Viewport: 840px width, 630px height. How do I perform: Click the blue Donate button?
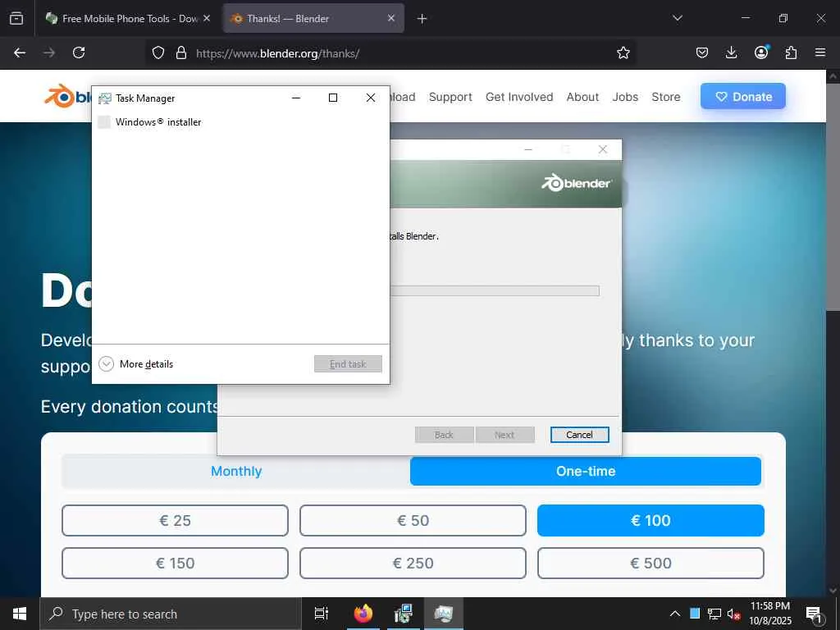tap(743, 97)
